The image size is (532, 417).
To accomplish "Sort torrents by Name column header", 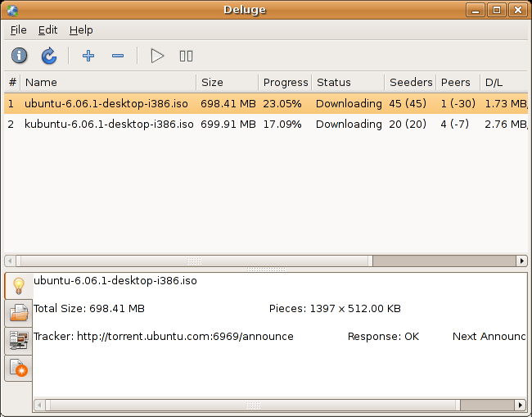I will (108, 83).
